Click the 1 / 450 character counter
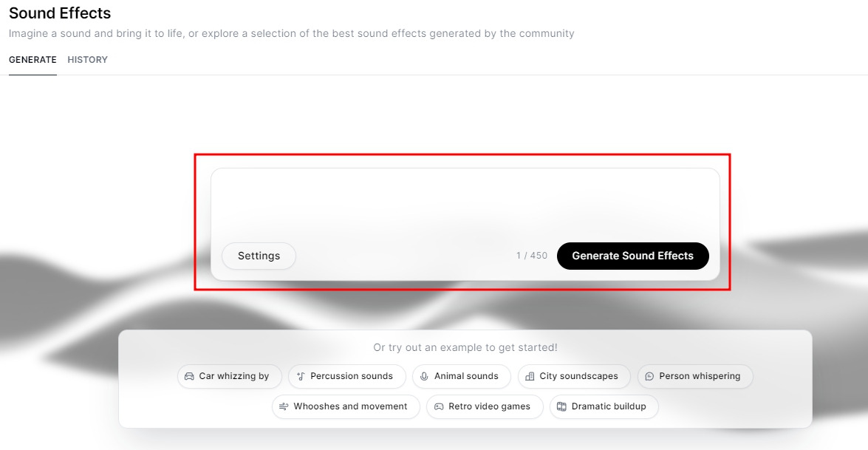This screenshot has height=450, width=868. 532,256
